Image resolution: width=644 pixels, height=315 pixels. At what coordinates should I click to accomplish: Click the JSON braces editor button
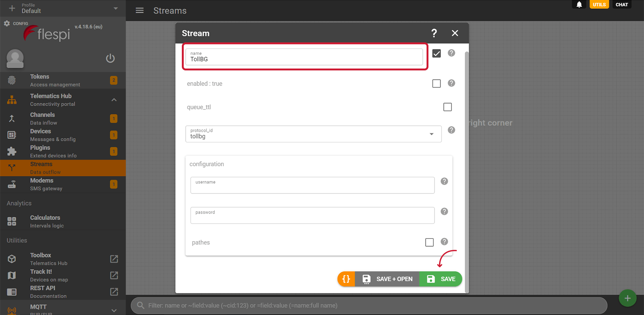coord(346,279)
